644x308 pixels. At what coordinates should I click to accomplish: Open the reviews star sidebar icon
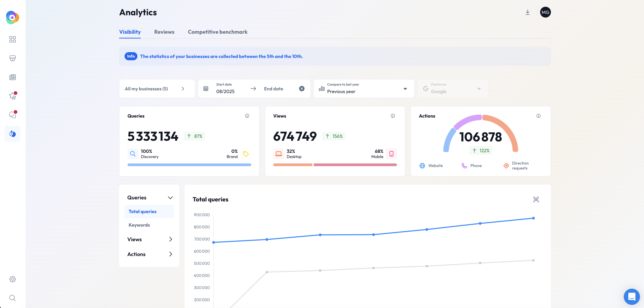pos(13,96)
